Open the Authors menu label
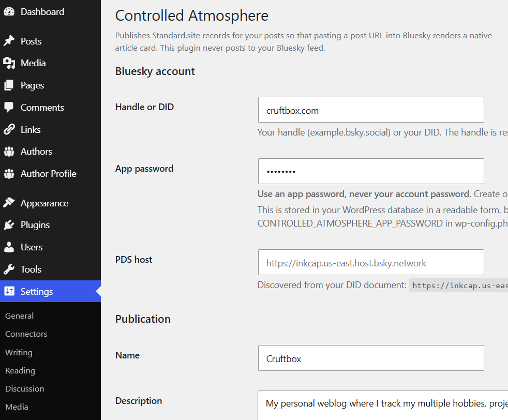Viewport: 508px width, 420px height. [x=36, y=152]
